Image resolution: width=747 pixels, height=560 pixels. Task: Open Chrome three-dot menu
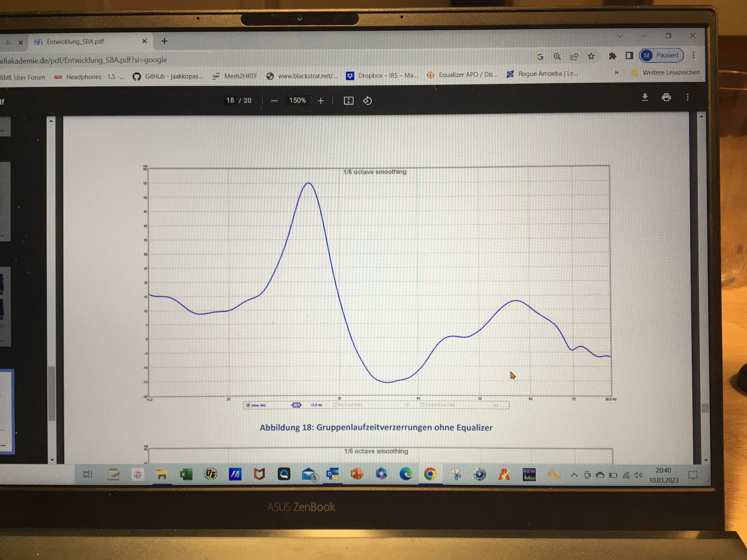[693, 55]
